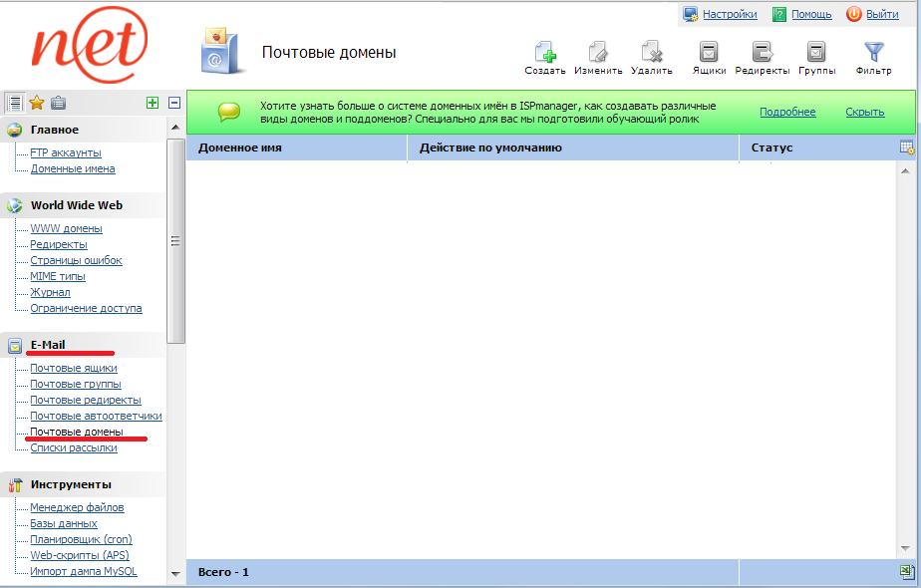Click the Удалить (Delete) toolbar icon

[652, 54]
